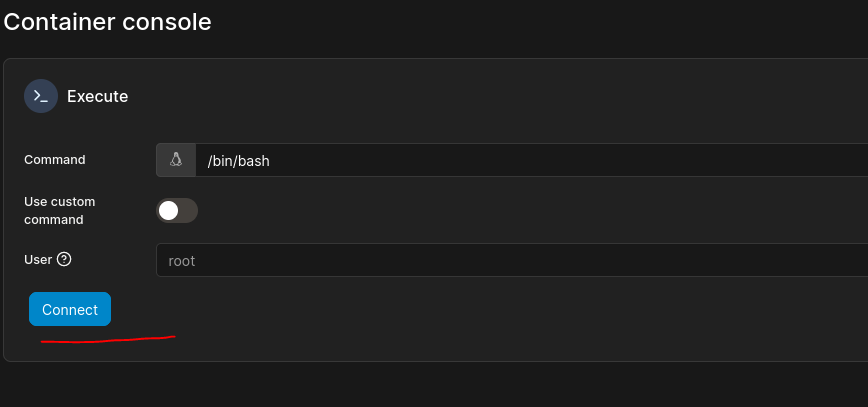The width and height of the screenshot is (868, 407).
Task: Click the Execute section heading text
Action: pos(97,96)
